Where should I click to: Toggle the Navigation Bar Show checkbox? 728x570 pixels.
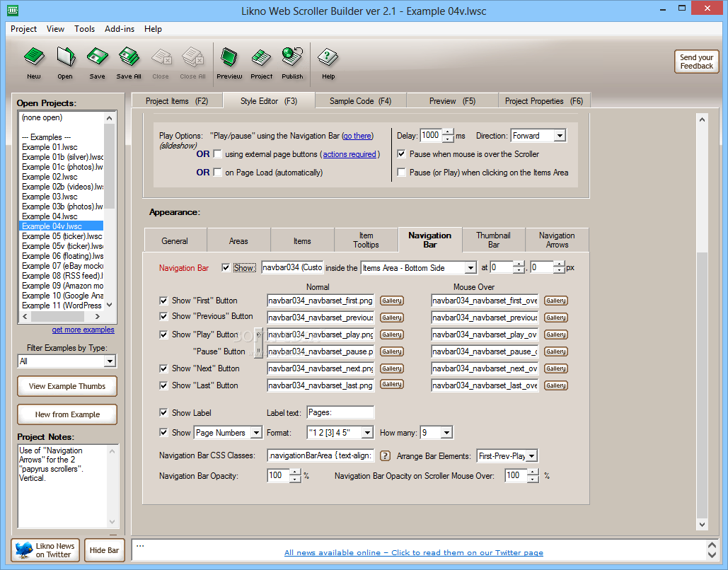pos(226,268)
